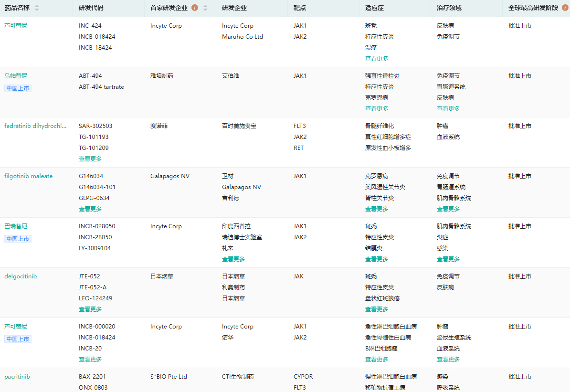This screenshot has width=570, height=392.
Task: Expand 查看更多 indications for filgotinib maleate
Action: click(x=377, y=209)
